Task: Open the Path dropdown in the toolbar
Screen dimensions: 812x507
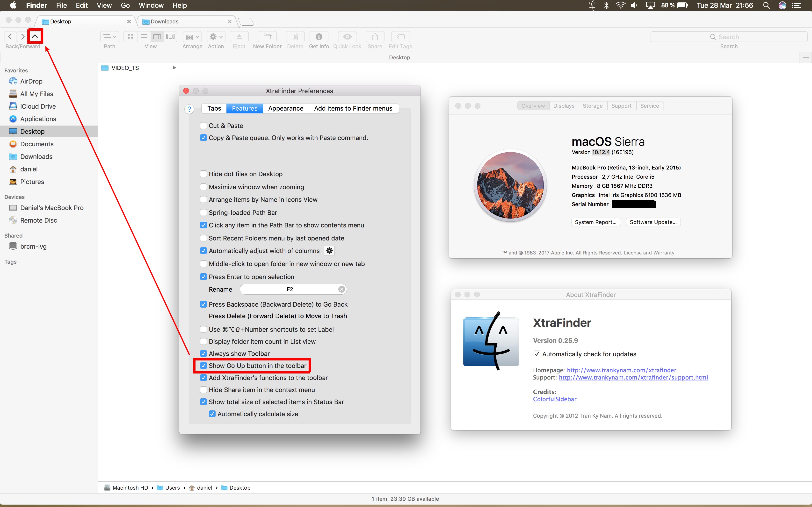Action: 109,37
